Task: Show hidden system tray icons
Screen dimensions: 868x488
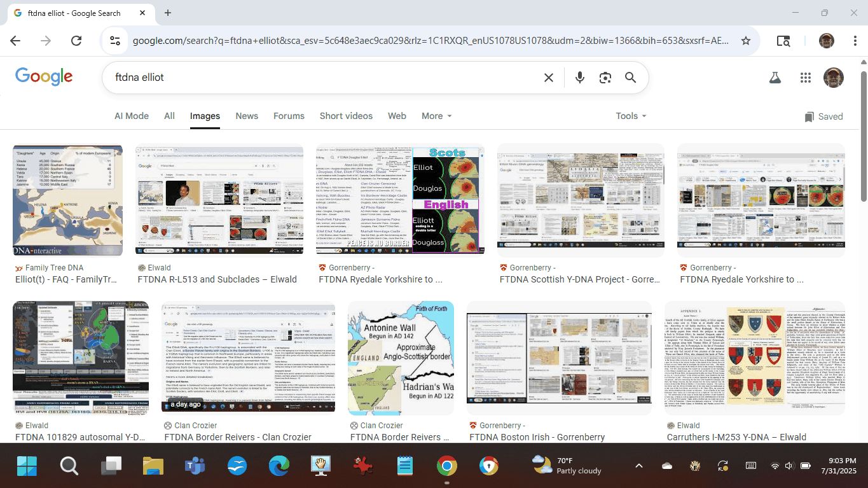Action: (x=639, y=466)
